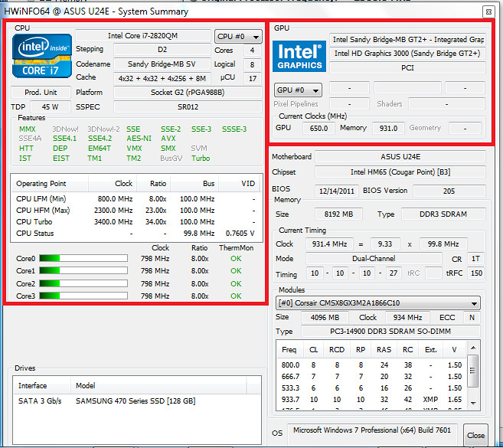Click scroll up arrow in timing table
The image size is (503, 448).
coord(473,348)
